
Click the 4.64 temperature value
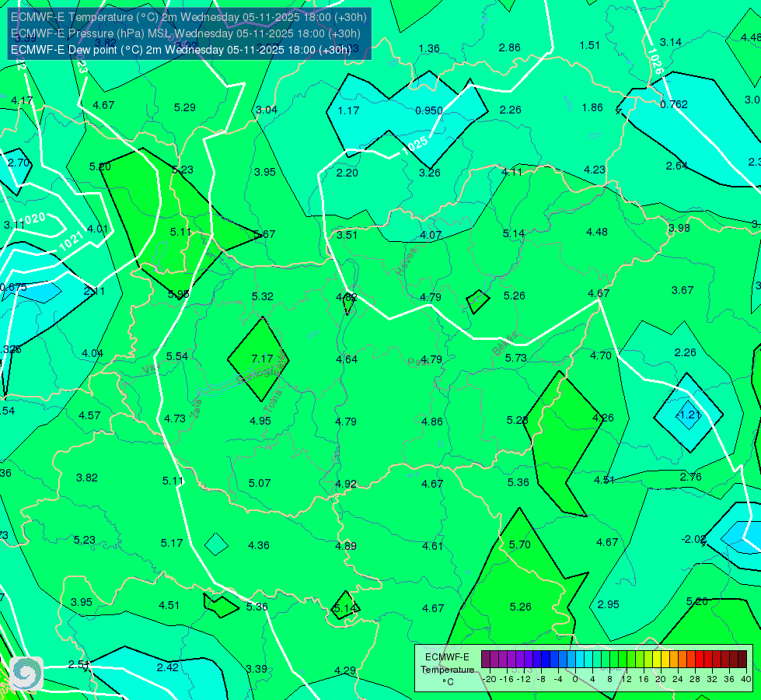(347, 359)
